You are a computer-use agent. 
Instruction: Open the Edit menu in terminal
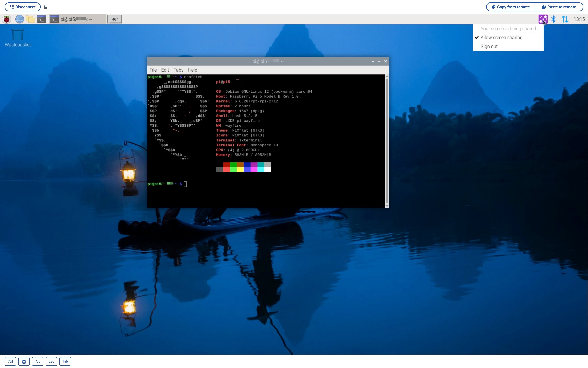(x=165, y=70)
